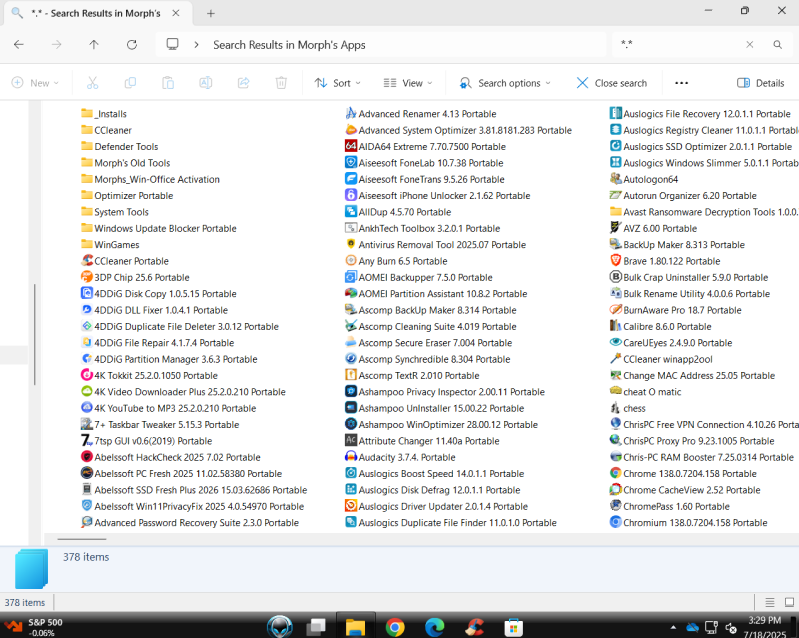Screen dimensions: 799x638
Task: Select the AOMEI Partition Assistant 10.8.2 icon
Action: coord(351,294)
